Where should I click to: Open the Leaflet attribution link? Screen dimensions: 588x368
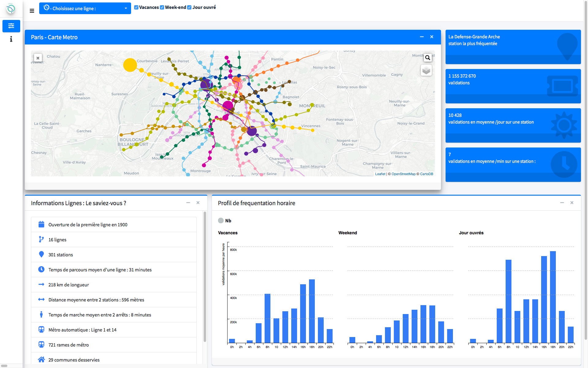(380, 174)
